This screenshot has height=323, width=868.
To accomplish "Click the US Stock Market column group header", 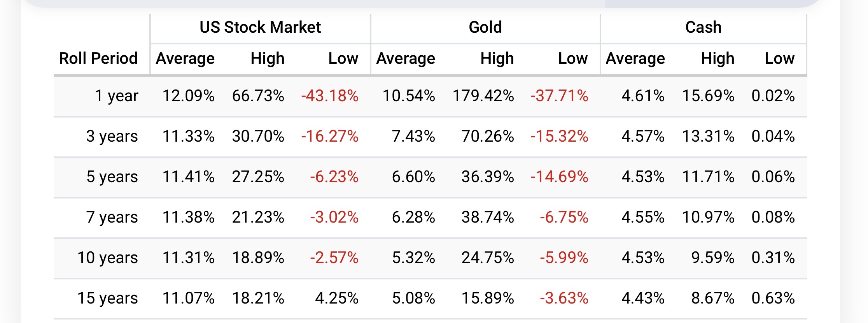I will [260, 27].
